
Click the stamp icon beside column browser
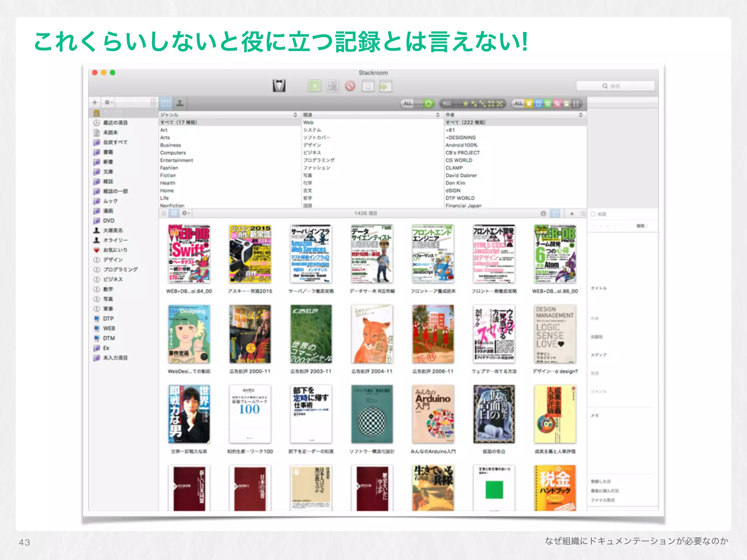pos(180,104)
